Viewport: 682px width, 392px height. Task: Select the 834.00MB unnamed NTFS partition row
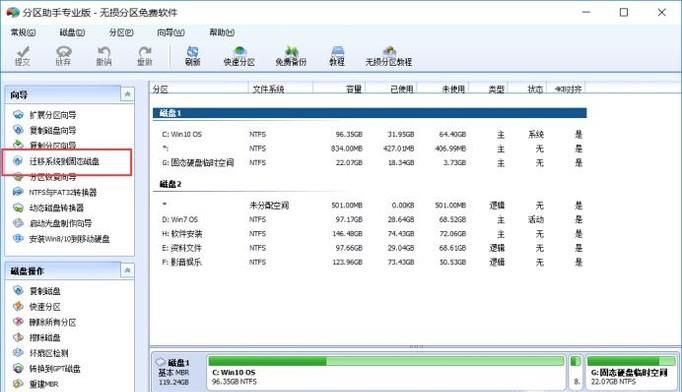pos(370,148)
